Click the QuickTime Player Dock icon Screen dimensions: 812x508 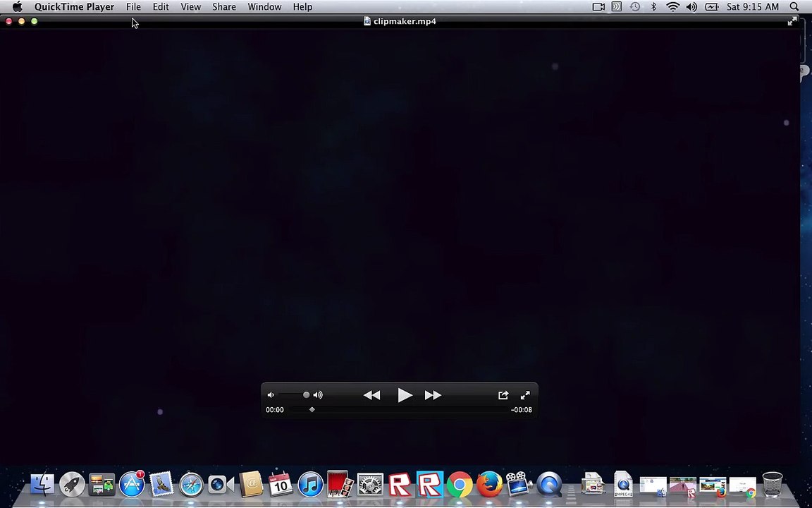click(x=549, y=485)
